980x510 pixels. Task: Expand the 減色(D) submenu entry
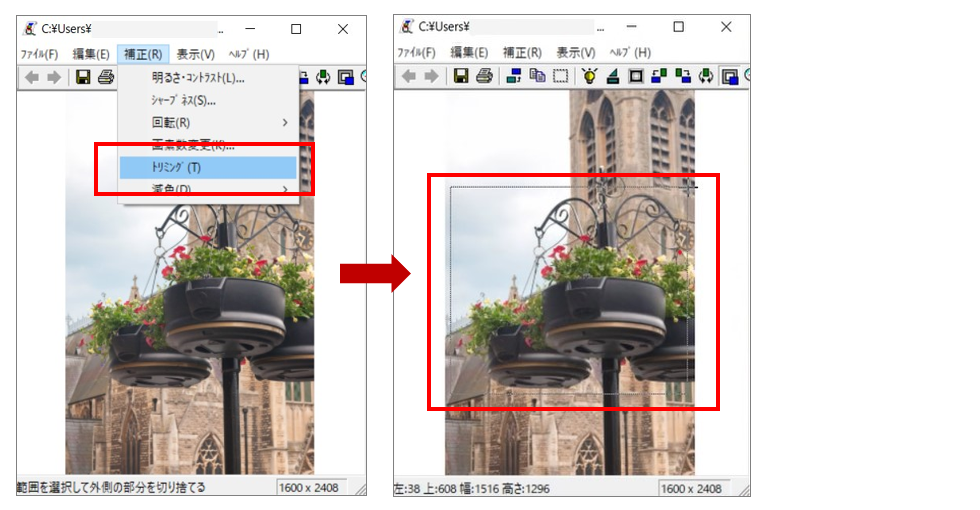coord(284,188)
